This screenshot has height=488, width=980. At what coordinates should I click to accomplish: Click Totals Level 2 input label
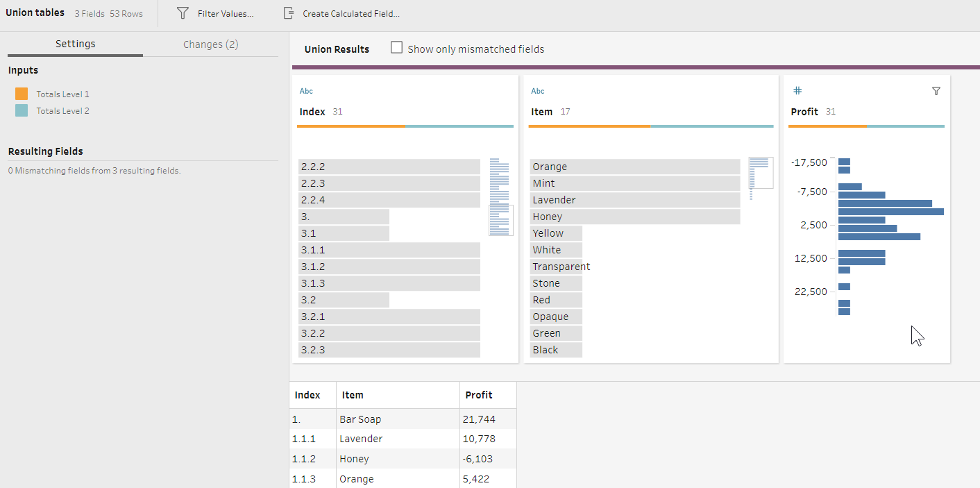coord(62,110)
